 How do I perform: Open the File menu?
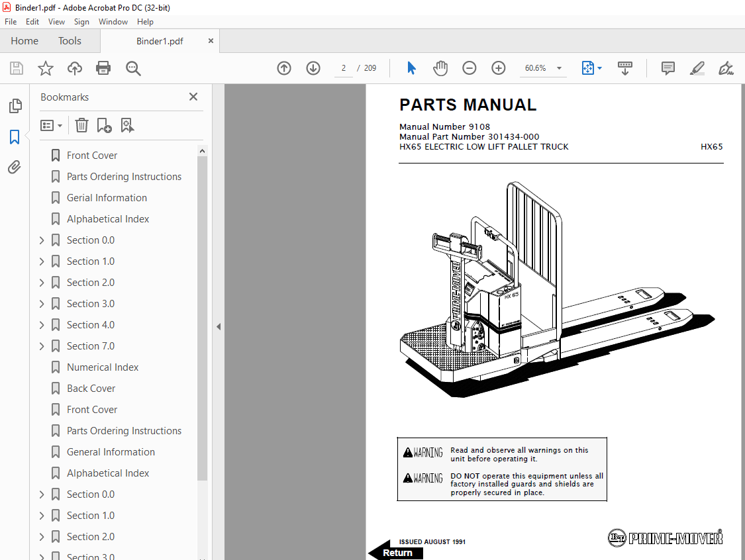[x=11, y=22]
